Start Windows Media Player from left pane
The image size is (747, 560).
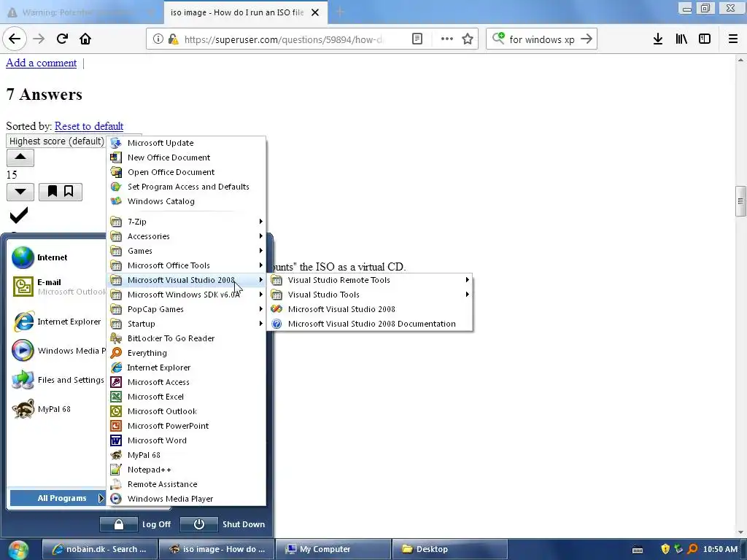point(58,351)
